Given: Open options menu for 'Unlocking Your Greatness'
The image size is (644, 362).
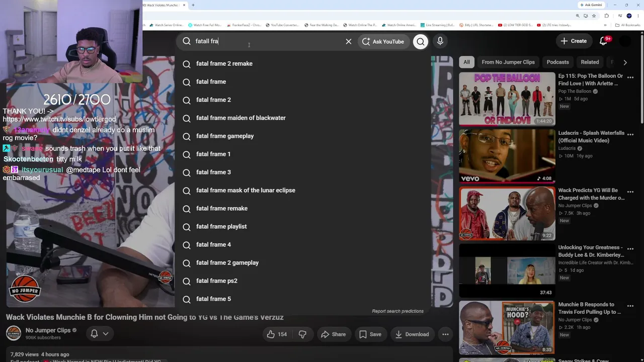Looking at the screenshot, I should [630, 249].
